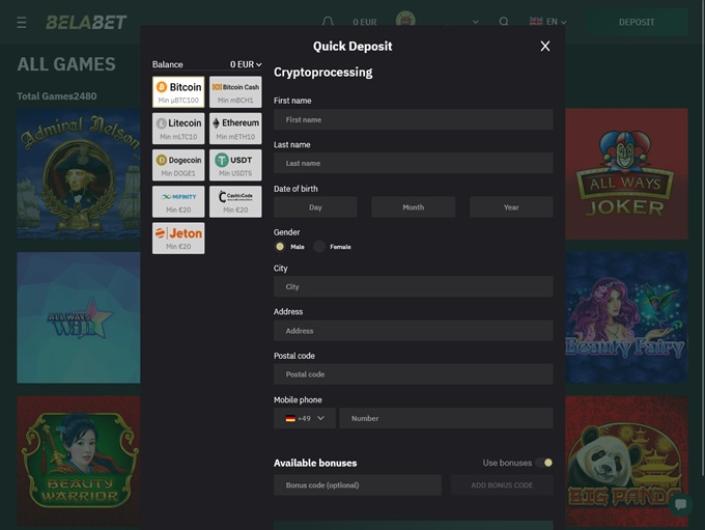Focus the Address input field
The width and height of the screenshot is (705, 530).
point(413,331)
